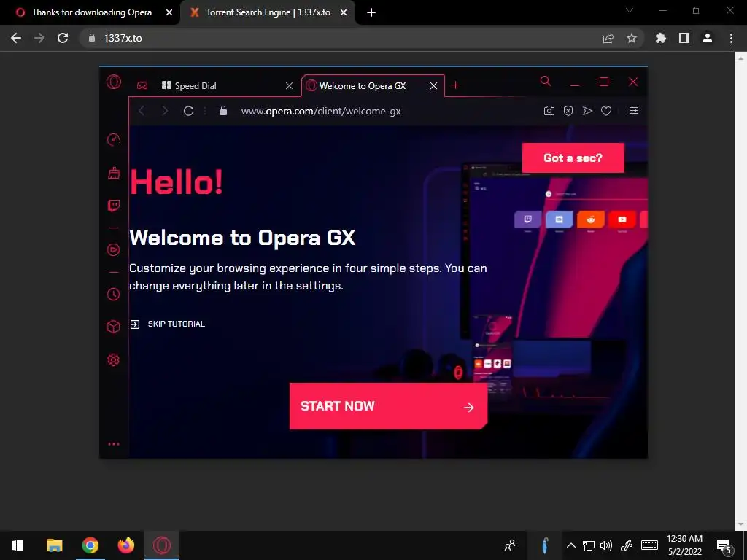Open Opera GX from the taskbar
Viewport: 747px width, 560px height.
[162, 545]
